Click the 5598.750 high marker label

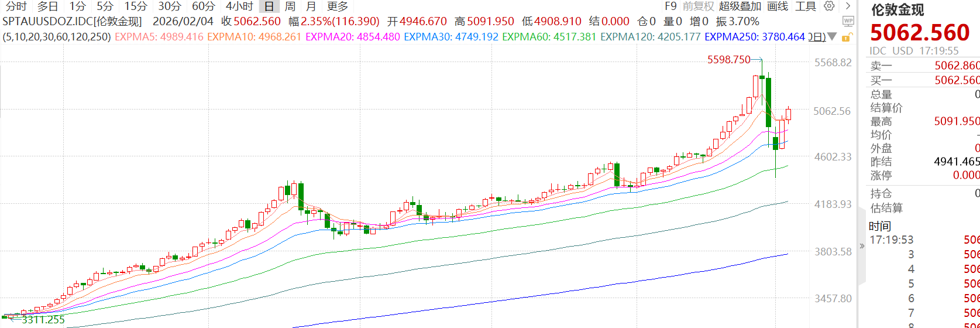pos(728,60)
